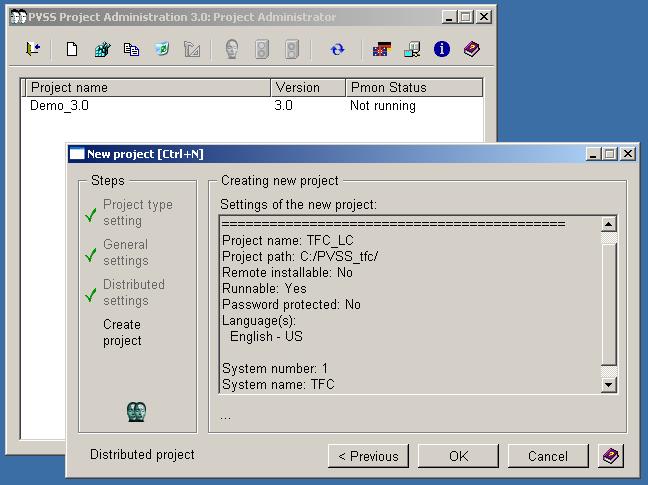Click the English - US language line
The height and width of the screenshot is (485, 648).
pyautogui.click(x=266, y=336)
